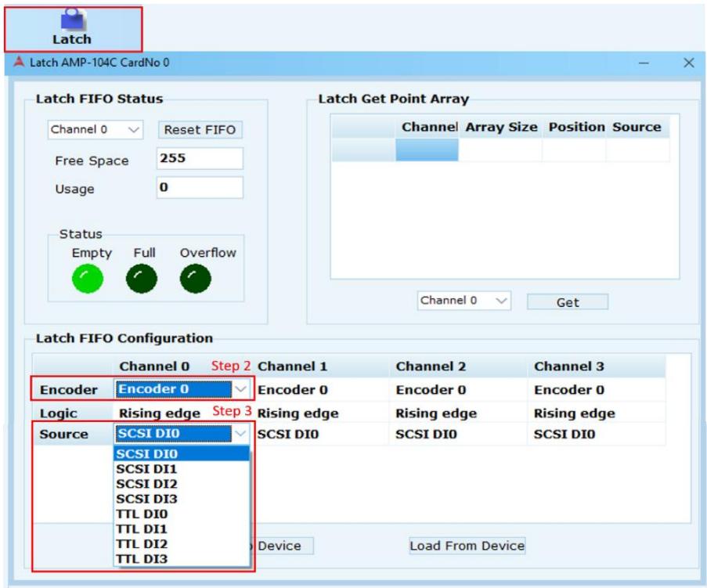Click the Latch toolbar icon
Image resolution: width=707 pixels, height=588 pixels.
pyautogui.click(x=73, y=29)
